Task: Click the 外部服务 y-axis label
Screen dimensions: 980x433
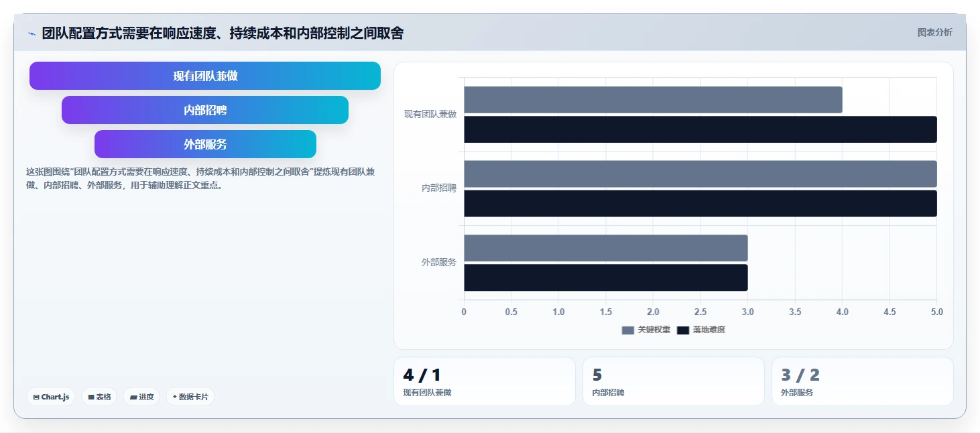Action: click(x=439, y=262)
